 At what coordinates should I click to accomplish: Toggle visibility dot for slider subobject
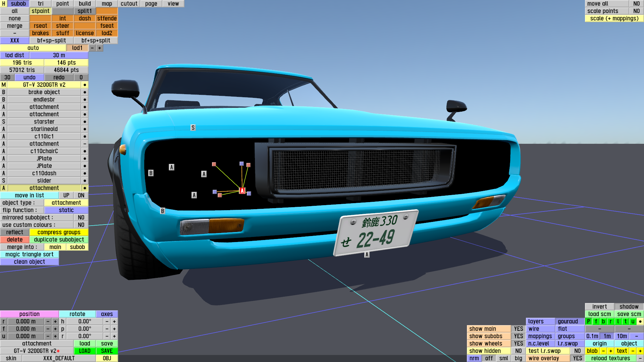pyautogui.click(x=85, y=181)
